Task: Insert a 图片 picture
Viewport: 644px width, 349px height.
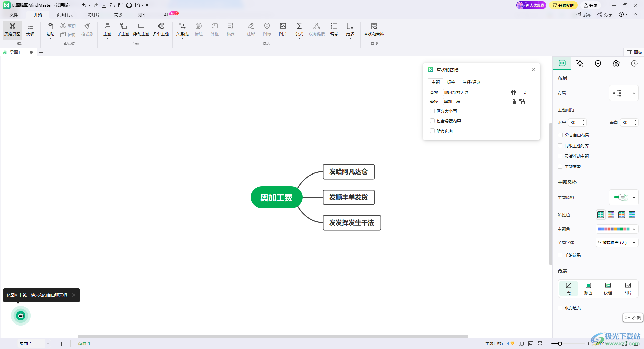Action: (283, 30)
